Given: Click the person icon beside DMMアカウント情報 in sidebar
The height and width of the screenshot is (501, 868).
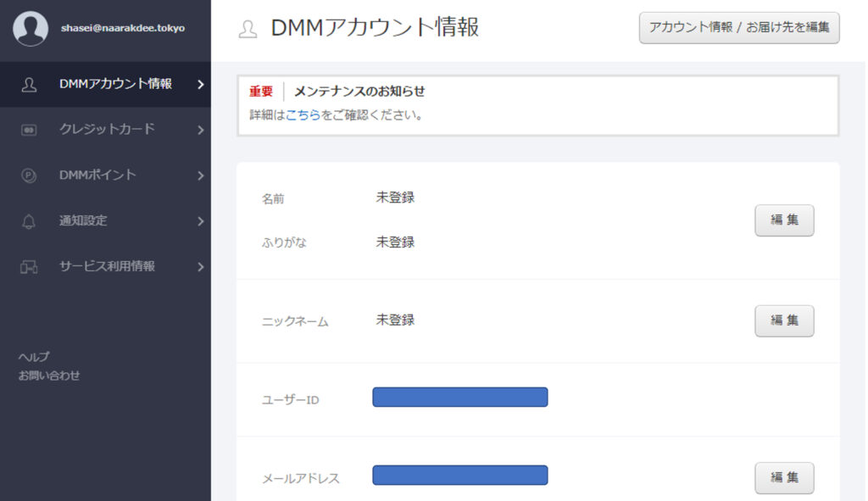Looking at the screenshot, I should click(x=29, y=85).
